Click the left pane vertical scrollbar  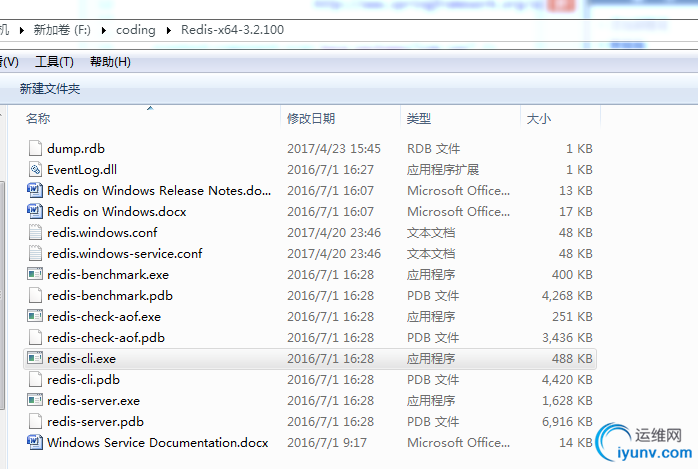[2, 295]
